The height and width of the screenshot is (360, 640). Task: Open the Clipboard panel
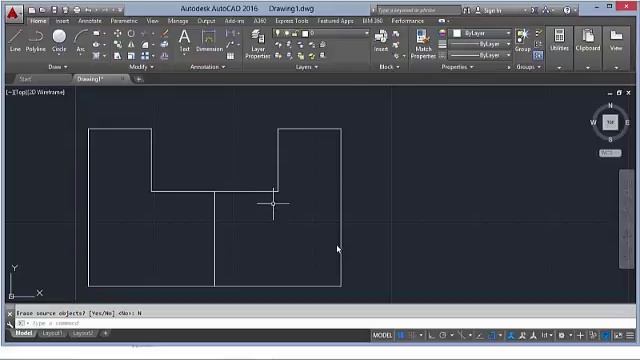[x=588, y=40]
